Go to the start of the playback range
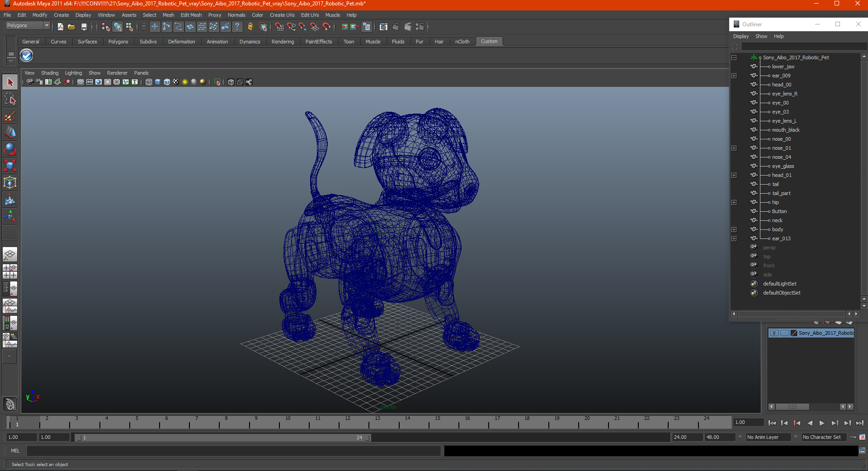Screen dimensions: 868x471 [772, 423]
